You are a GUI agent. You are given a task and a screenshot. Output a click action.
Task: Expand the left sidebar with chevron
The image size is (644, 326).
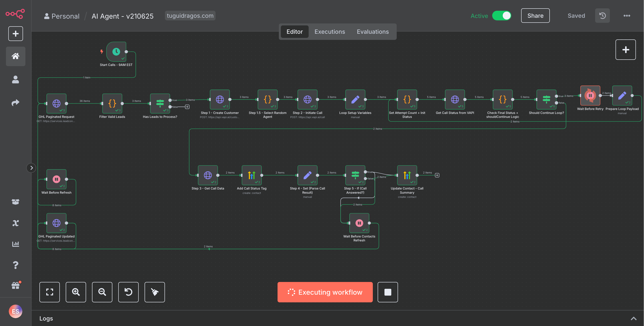31,168
